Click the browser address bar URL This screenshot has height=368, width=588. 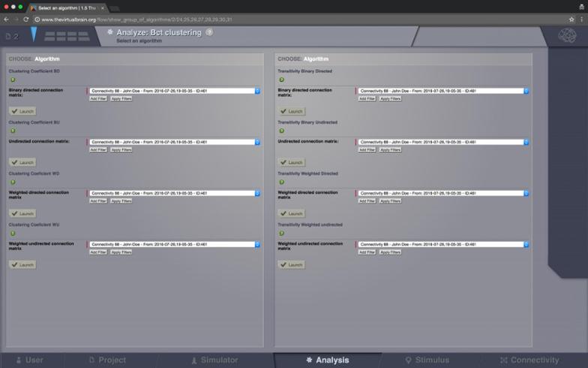(x=150, y=19)
